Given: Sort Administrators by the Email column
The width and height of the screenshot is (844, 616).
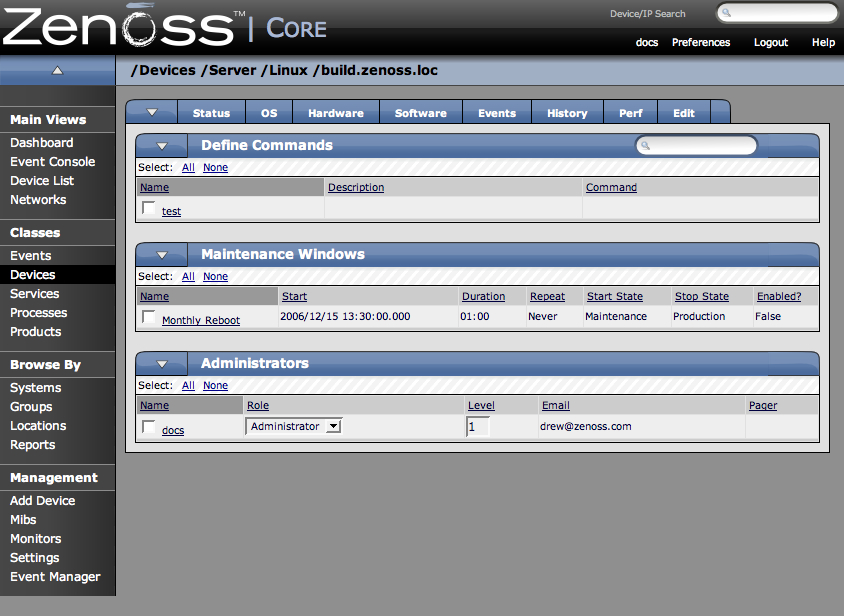Looking at the screenshot, I should (x=555, y=405).
